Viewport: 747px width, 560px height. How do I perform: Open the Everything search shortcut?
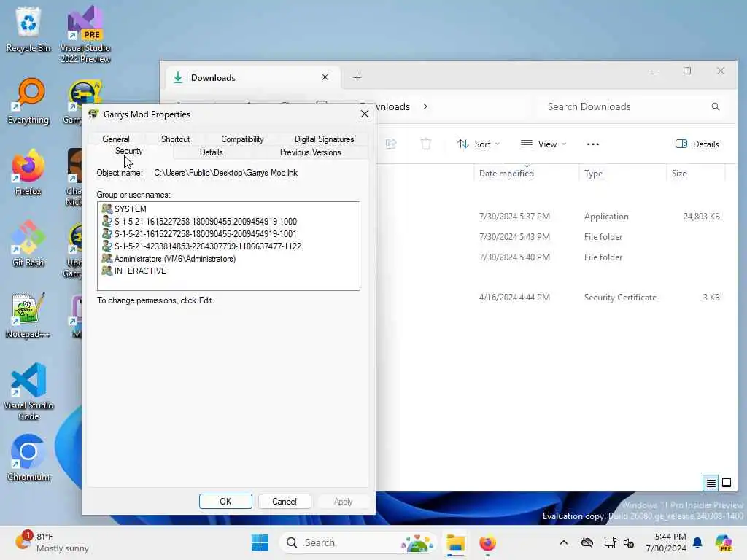pyautogui.click(x=28, y=101)
